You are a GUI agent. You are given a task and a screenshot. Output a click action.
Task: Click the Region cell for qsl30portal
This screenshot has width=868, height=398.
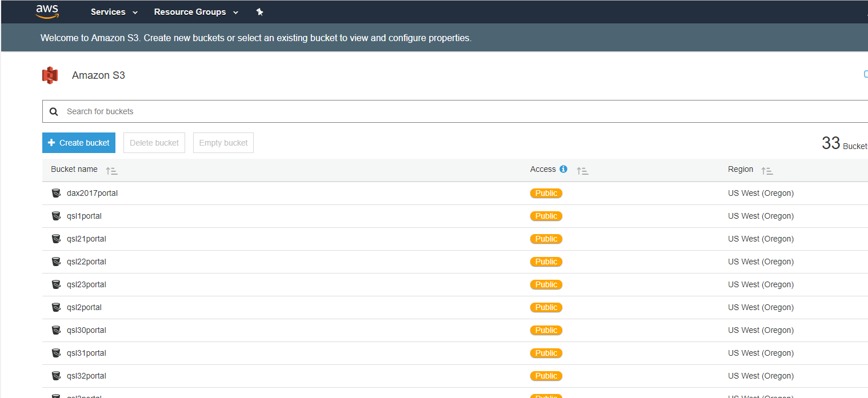pyautogui.click(x=761, y=330)
